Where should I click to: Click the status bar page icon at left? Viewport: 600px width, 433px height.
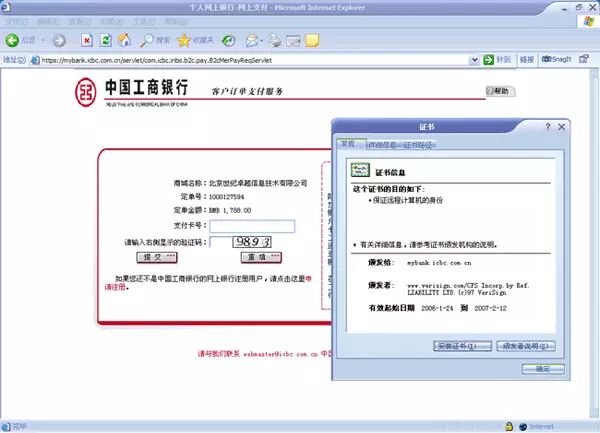(6, 426)
